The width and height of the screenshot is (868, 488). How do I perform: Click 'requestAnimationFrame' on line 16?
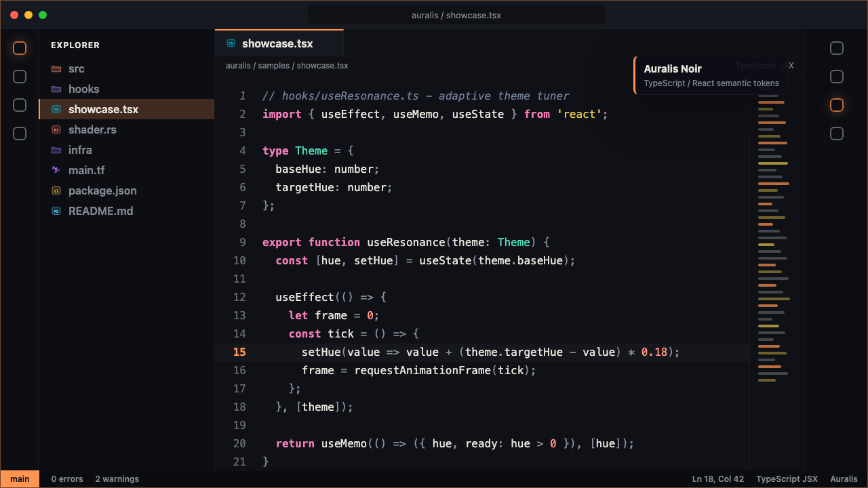[x=423, y=370]
